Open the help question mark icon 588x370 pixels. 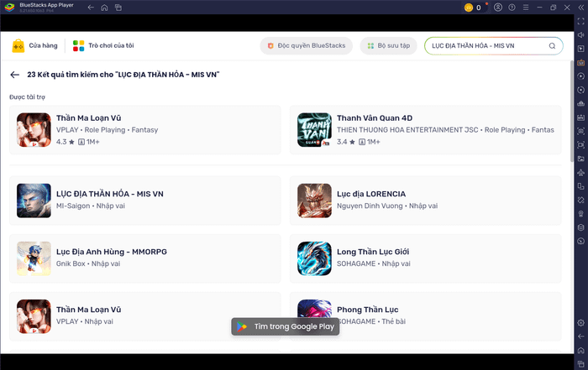[512, 8]
